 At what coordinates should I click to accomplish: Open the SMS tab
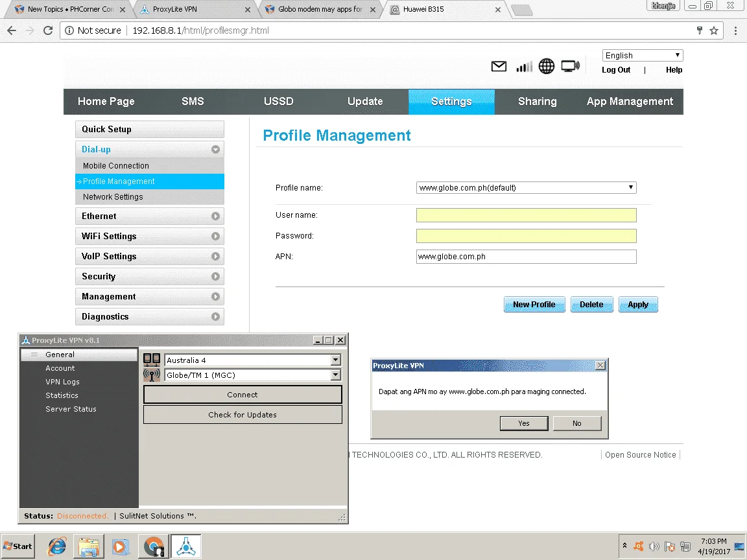193,101
